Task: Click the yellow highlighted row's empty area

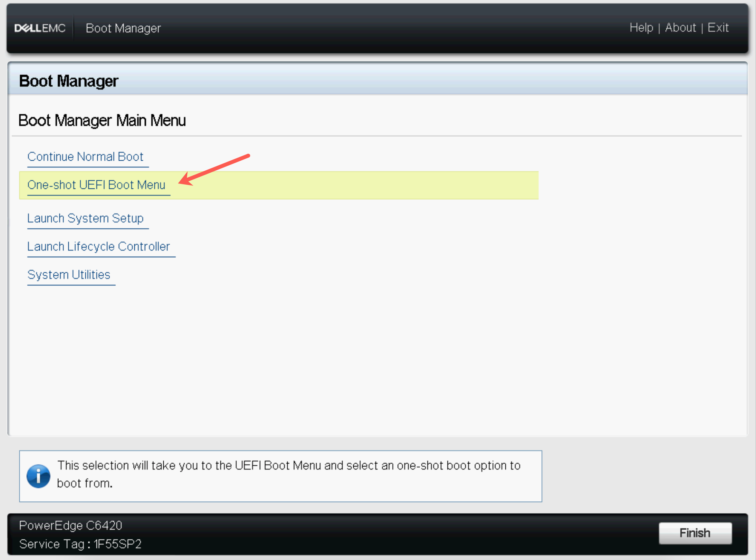Action: point(367,186)
